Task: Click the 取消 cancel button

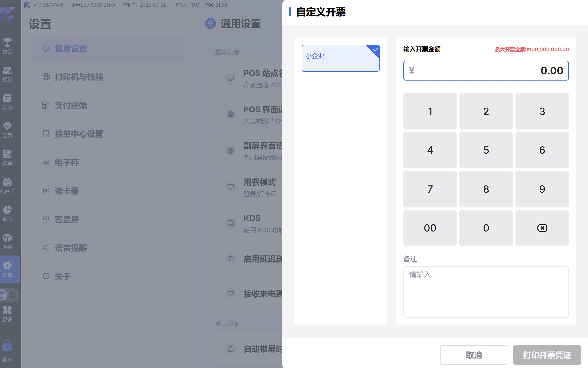Action: (x=474, y=355)
